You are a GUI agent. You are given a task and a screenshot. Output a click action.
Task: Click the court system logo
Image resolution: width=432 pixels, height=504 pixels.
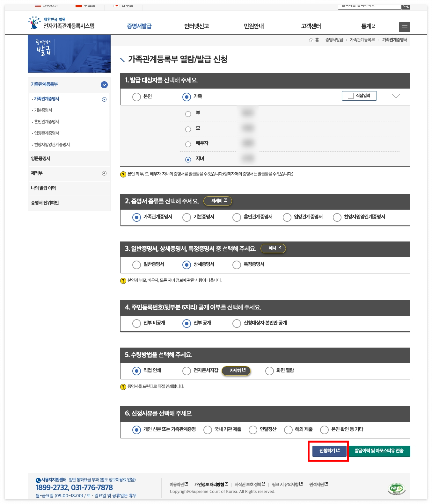pos(61,23)
